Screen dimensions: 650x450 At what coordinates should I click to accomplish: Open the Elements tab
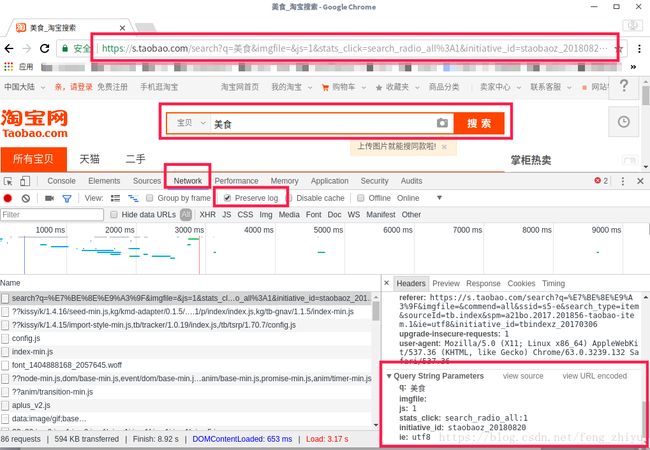pyautogui.click(x=104, y=181)
